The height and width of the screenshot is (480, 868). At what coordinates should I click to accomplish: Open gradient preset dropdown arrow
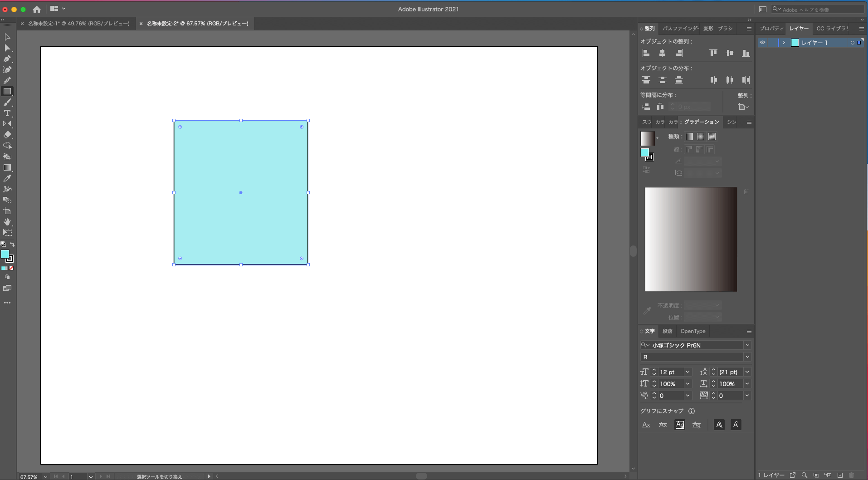pos(657,138)
